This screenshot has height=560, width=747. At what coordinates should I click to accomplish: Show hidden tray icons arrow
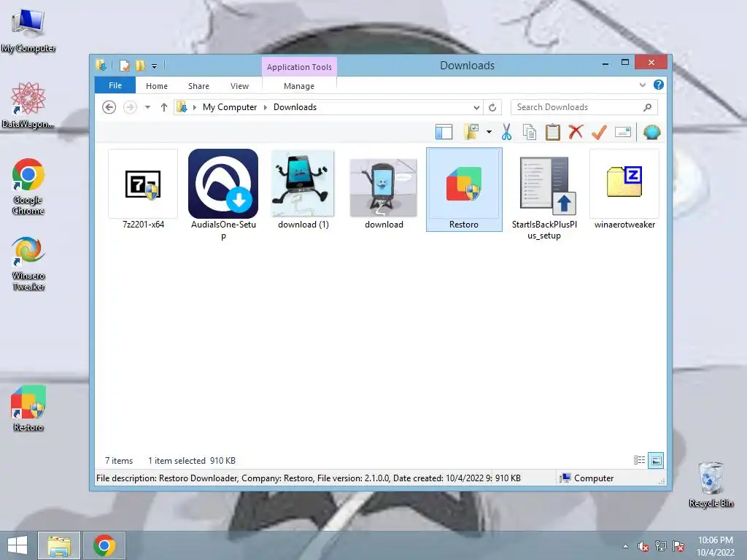click(x=625, y=546)
